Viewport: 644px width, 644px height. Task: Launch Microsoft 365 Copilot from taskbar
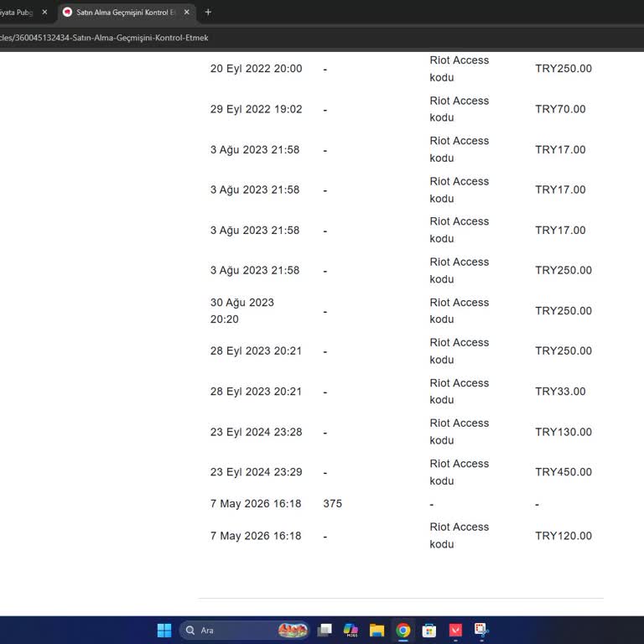click(x=351, y=630)
